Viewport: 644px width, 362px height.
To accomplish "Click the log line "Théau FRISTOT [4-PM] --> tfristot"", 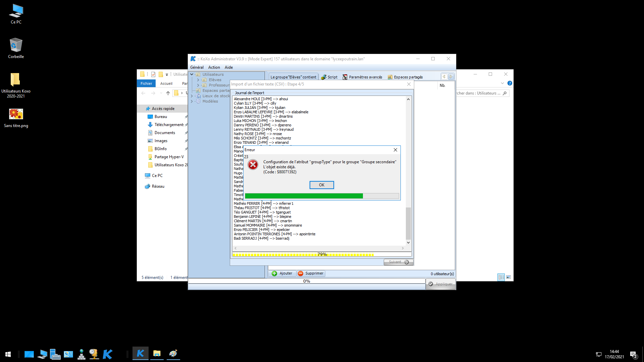I will click(262, 208).
